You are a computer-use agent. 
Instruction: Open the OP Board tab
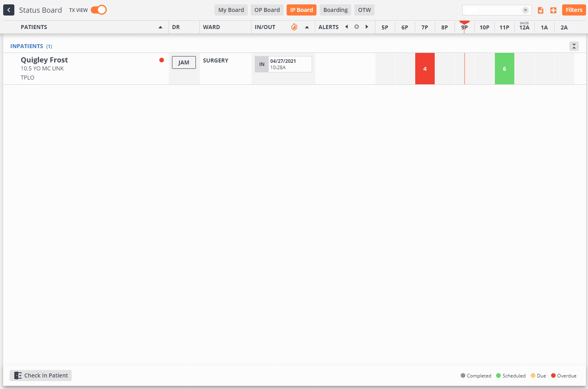coord(267,10)
